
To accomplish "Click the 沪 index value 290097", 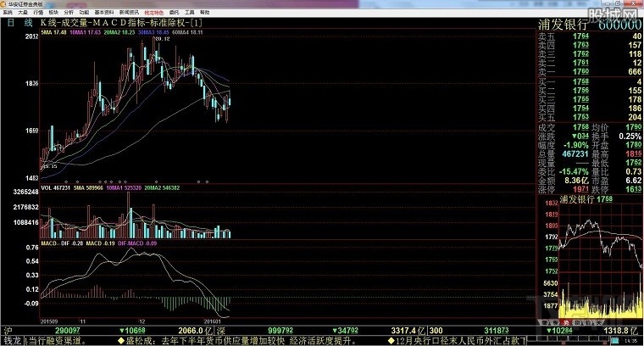I will point(67,331).
